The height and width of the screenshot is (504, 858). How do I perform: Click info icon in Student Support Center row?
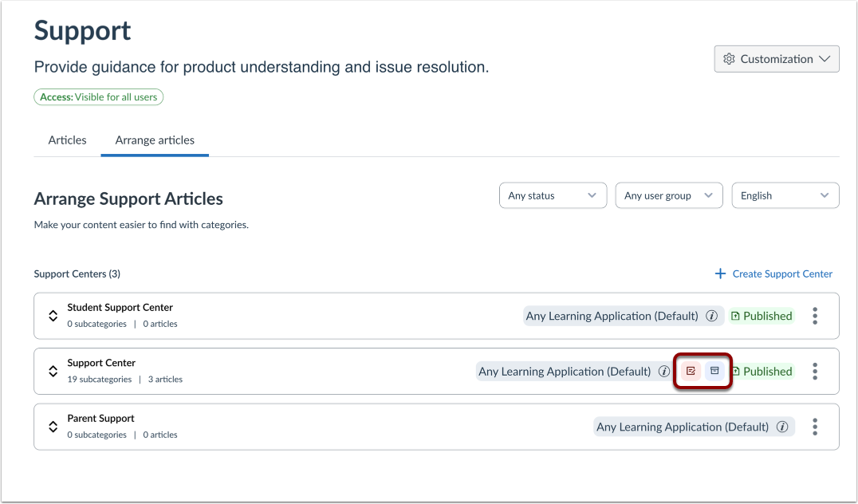(x=712, y=316)
